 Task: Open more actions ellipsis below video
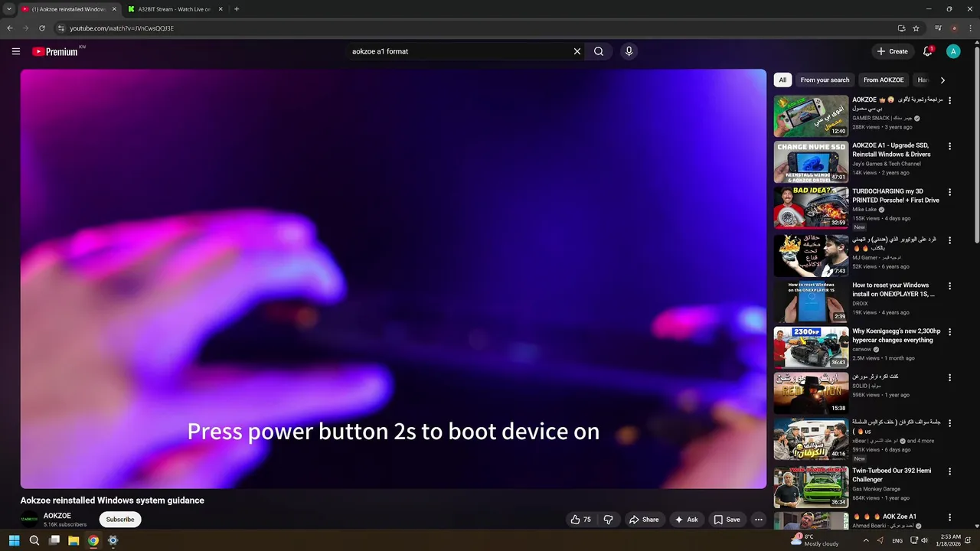[x=759, y=520]
